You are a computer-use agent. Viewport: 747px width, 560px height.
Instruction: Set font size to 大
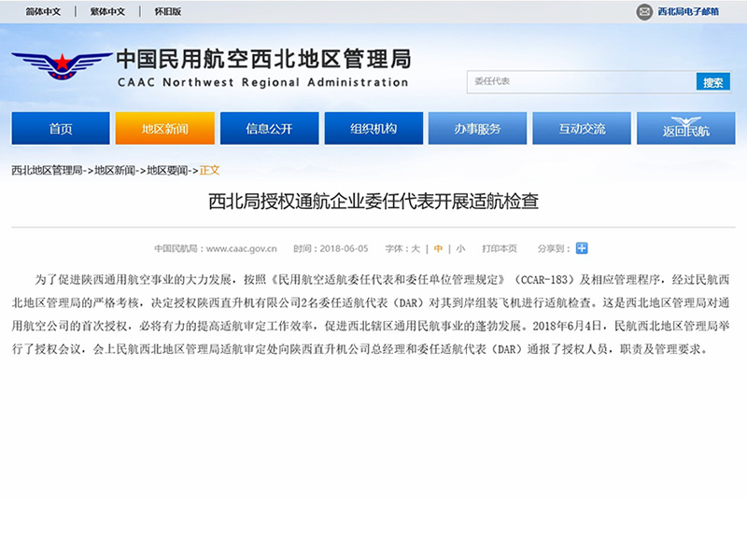[416, 248]
